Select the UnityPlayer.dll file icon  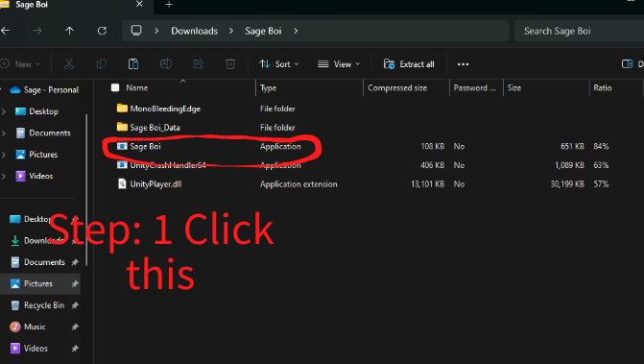pos(122,183)
